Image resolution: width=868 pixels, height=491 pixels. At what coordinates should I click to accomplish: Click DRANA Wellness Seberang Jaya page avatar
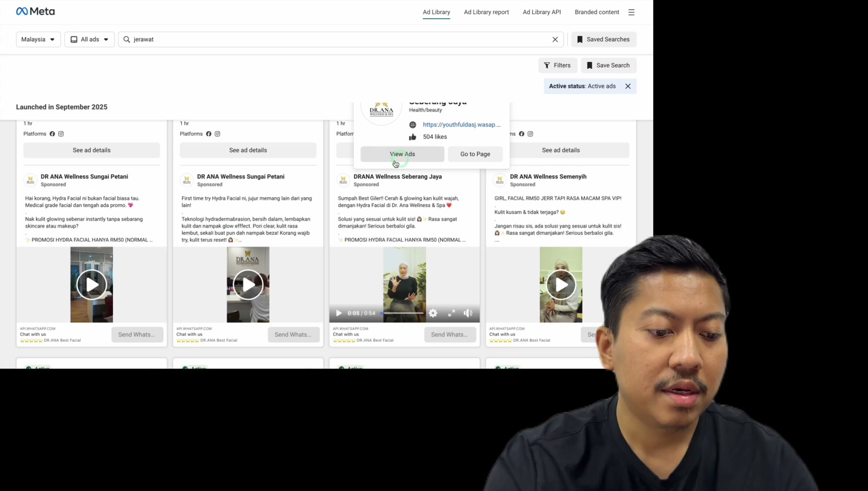343,180
